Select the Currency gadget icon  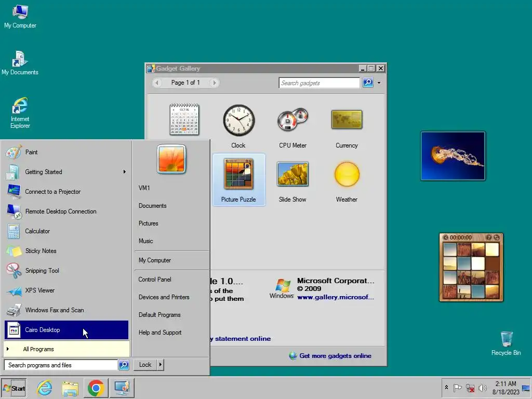click(x=347, y=119)
